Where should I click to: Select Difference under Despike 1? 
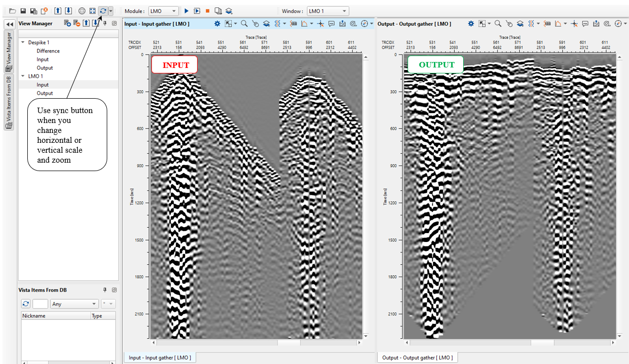(x=48, y=51)
